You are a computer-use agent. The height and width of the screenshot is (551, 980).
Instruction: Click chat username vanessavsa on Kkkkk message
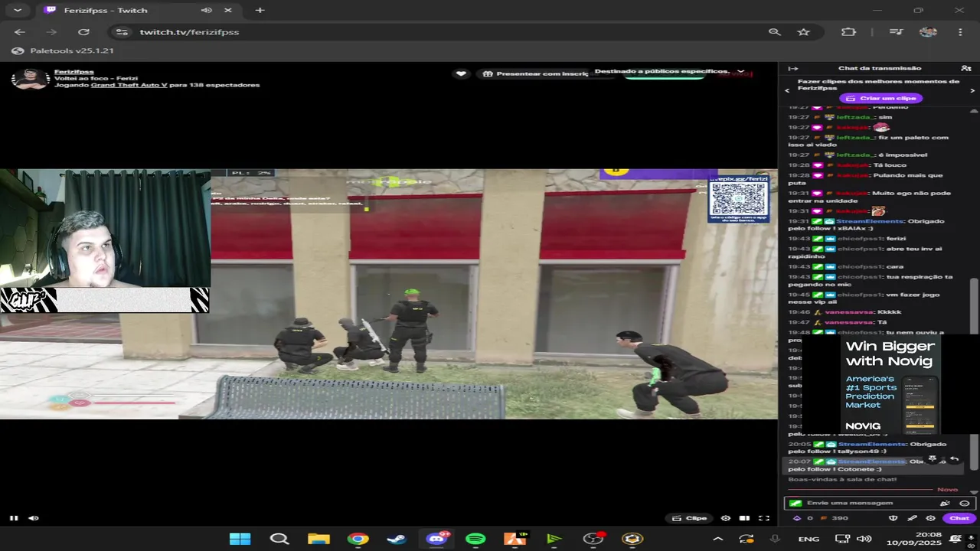[x=850, y=312]
